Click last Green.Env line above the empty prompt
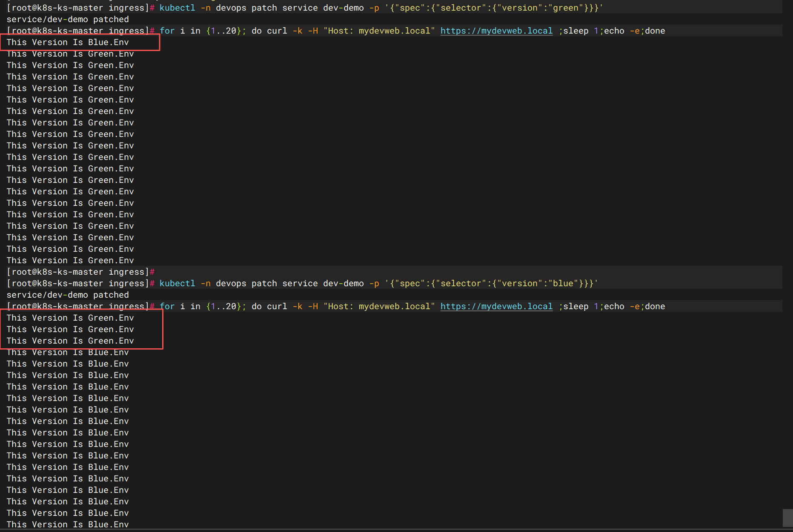This screenshot has height=532, width=793. pyautogui.click(x=70, y=260)
